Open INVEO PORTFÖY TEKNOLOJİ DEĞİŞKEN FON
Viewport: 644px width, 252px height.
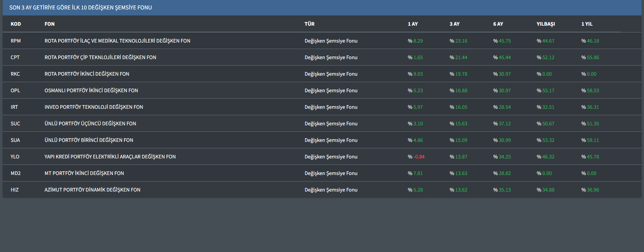(94, 107)
